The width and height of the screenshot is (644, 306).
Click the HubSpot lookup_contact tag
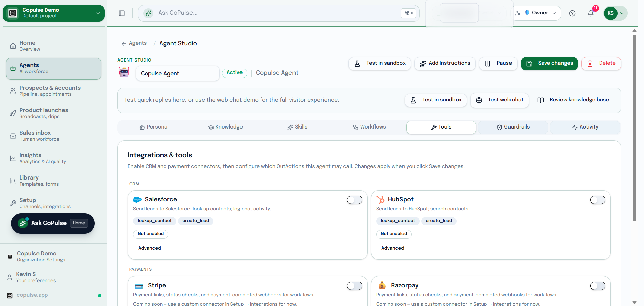[x=398, y=221]
